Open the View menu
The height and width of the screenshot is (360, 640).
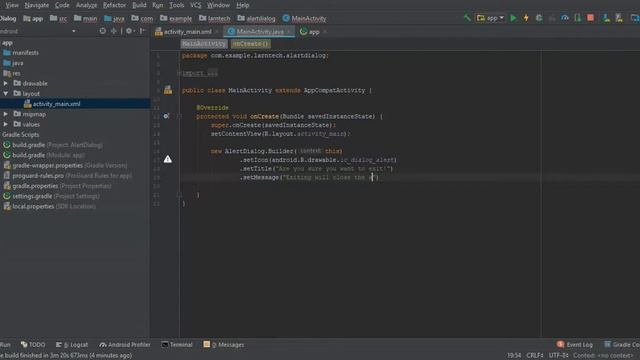tap(12, 5)
